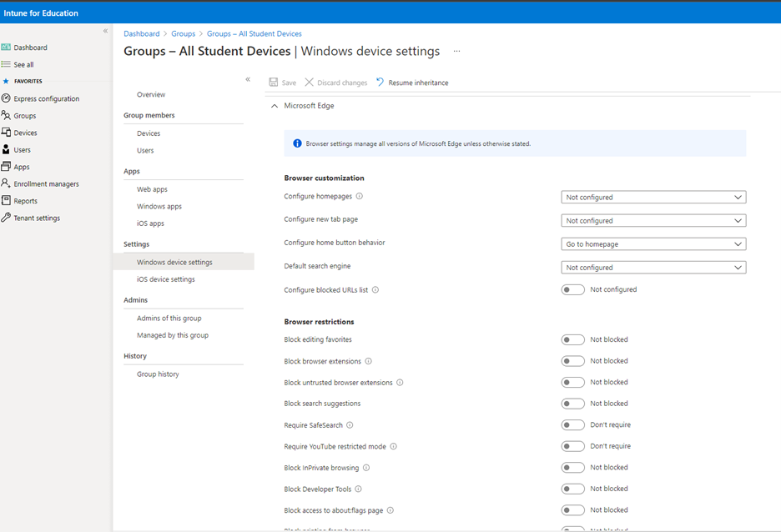Click the Dashboard breadcrumb link
This screenshot has height=532, width=781.
[141, 34]
